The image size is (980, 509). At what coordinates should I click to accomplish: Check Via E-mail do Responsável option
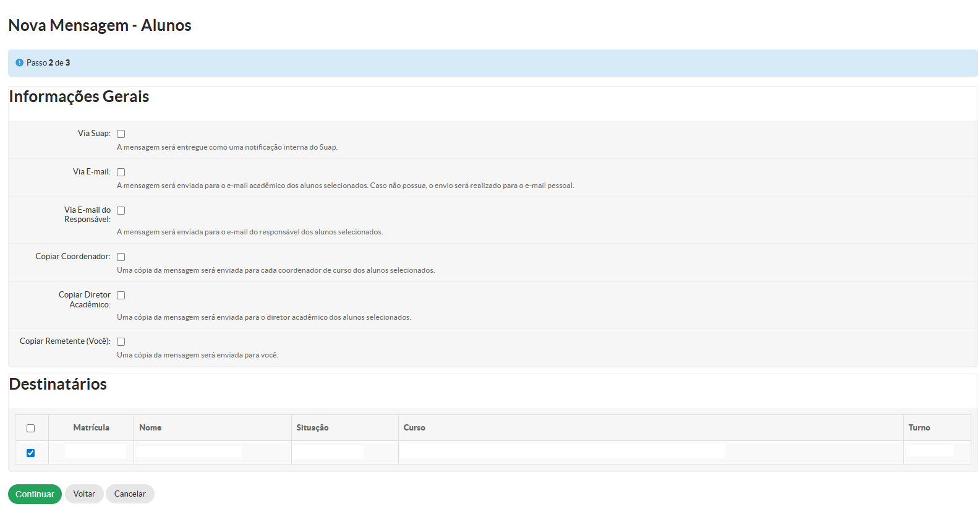(121, 211)
